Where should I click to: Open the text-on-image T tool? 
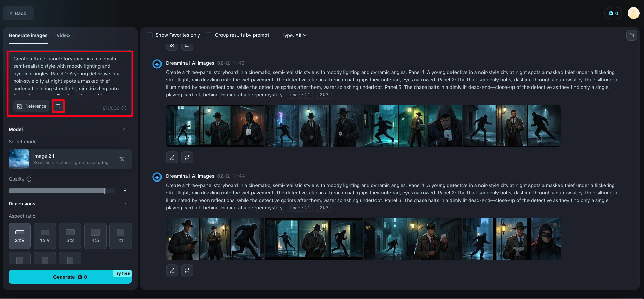pos(58,106)
